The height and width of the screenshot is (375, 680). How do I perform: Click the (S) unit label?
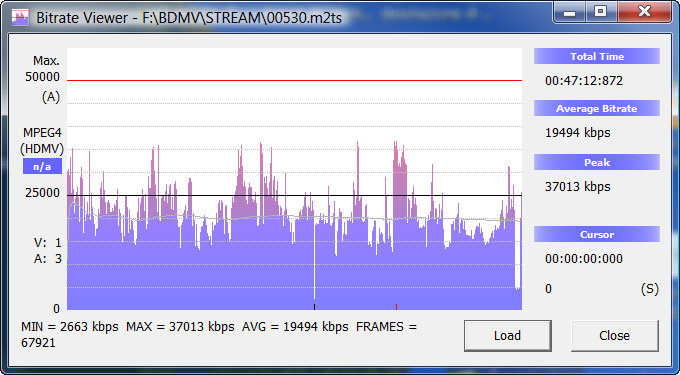(x=649, y=289)
